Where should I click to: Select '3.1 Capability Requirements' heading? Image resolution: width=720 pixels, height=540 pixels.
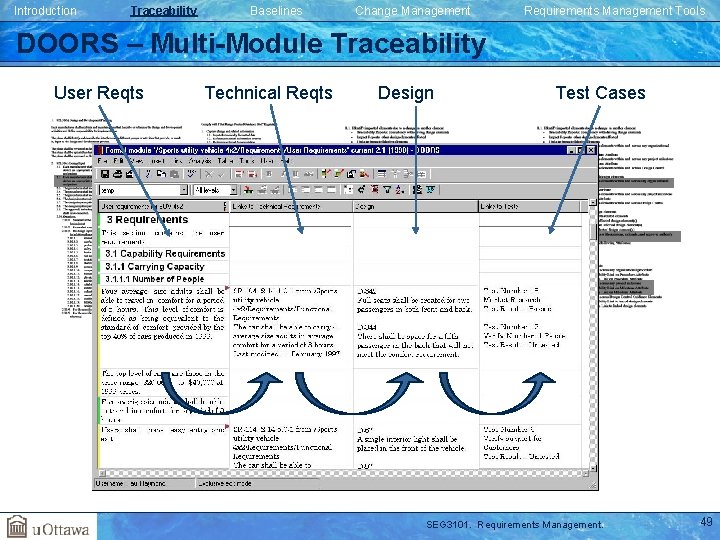165,253
